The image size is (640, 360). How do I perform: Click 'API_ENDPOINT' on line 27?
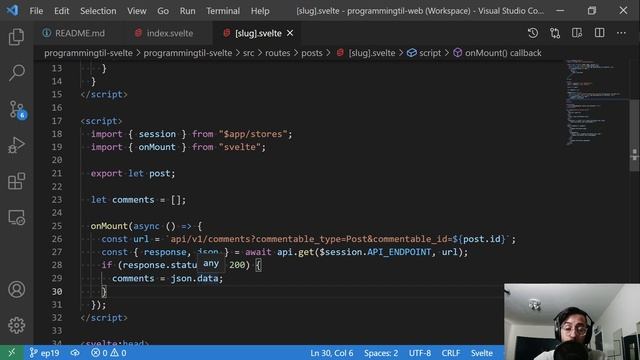(x=399, y=252)
